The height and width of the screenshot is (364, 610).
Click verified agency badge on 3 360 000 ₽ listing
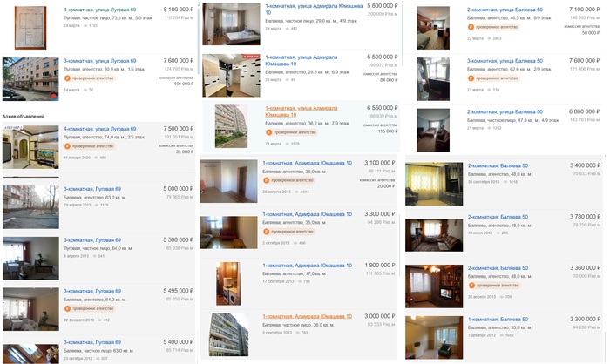tap(494, 286)
